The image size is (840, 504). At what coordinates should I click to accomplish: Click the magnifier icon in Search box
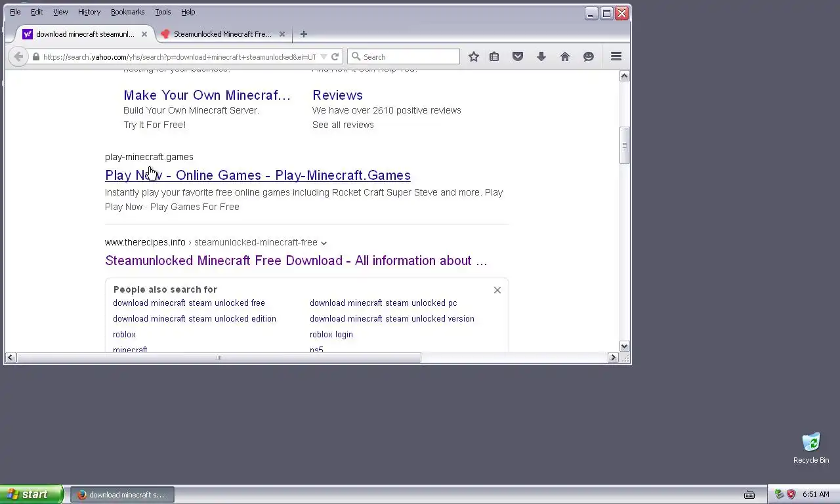pyautogui.click(x=356, y=57)
